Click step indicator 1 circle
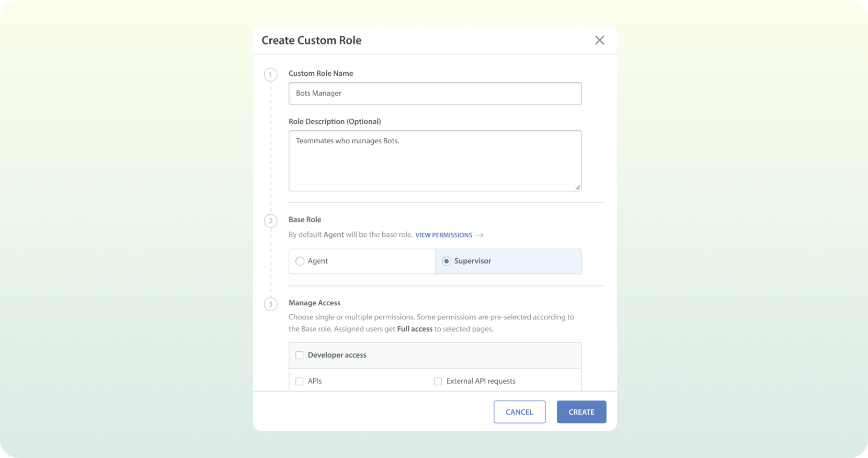This screenshot has height=458, width=868. tap(271, 75)
